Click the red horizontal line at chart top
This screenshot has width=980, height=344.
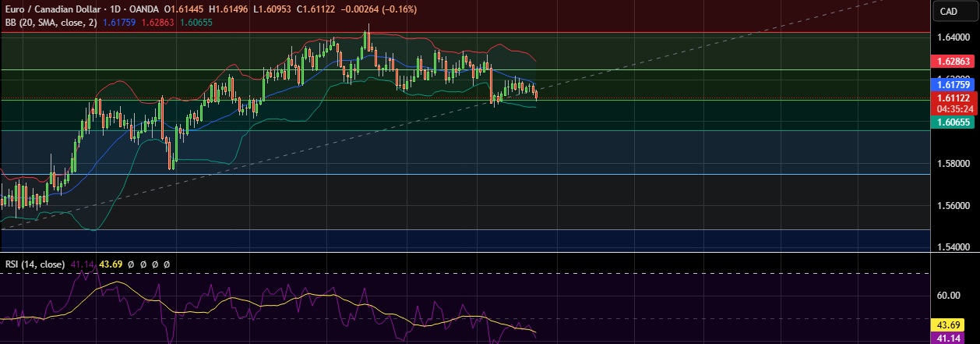pyautogui.click(x=467, y=33)
